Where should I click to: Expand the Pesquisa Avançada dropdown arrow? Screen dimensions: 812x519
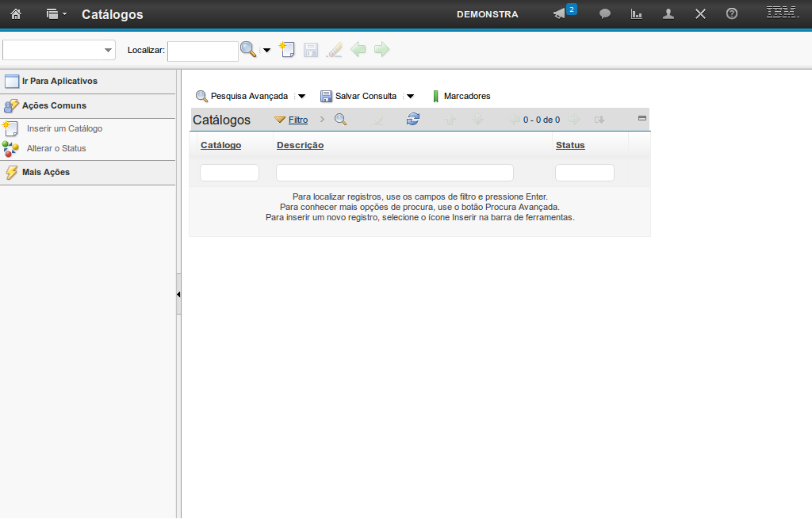click(x=301, y=97)
